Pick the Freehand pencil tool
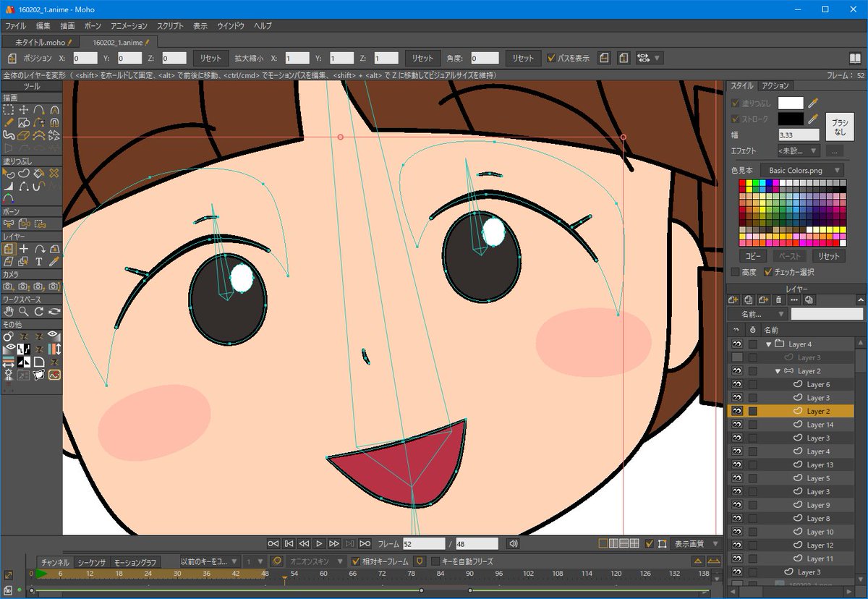The width and height of the screenshot is (868, 599). point(8,122)
